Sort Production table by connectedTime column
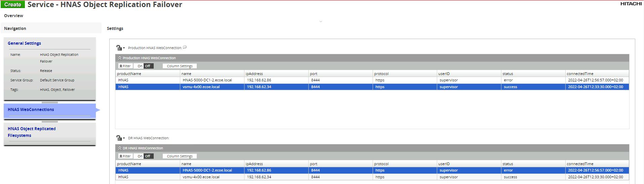 coord(597,74)
